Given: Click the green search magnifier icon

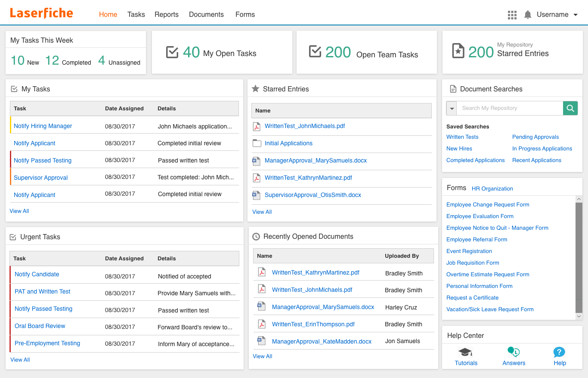Looking at the screenshot, I should [x=570, y=108].
